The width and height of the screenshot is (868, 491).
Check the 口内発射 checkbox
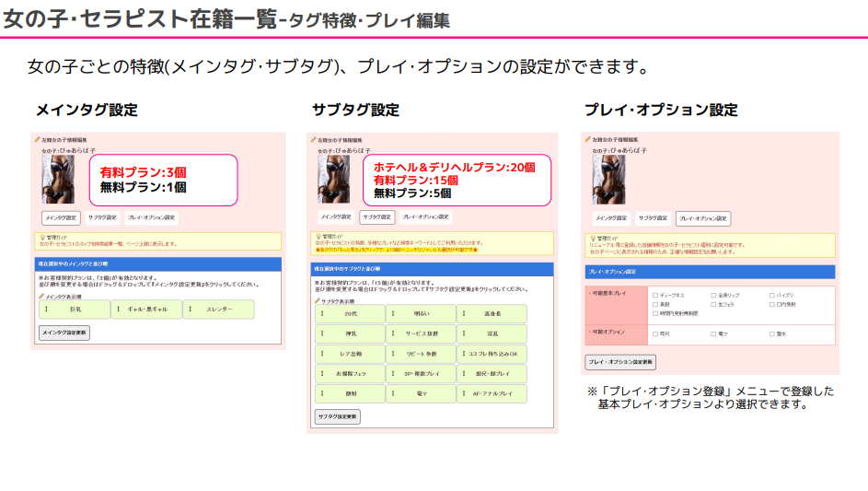(x=771, y=304)
